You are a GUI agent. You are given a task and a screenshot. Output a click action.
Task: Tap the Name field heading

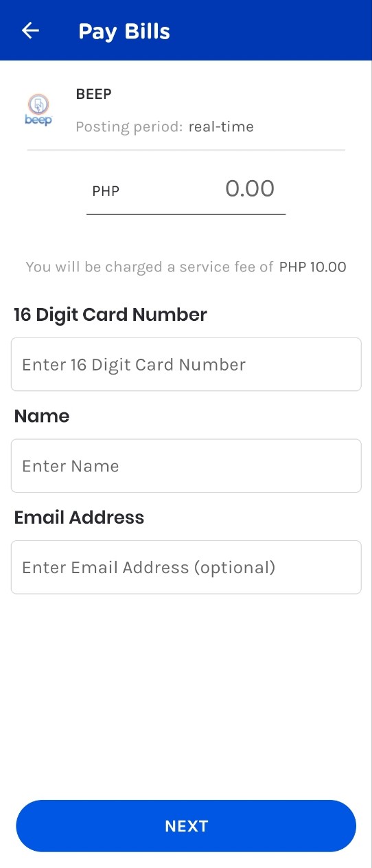click(x=42, y=416)
